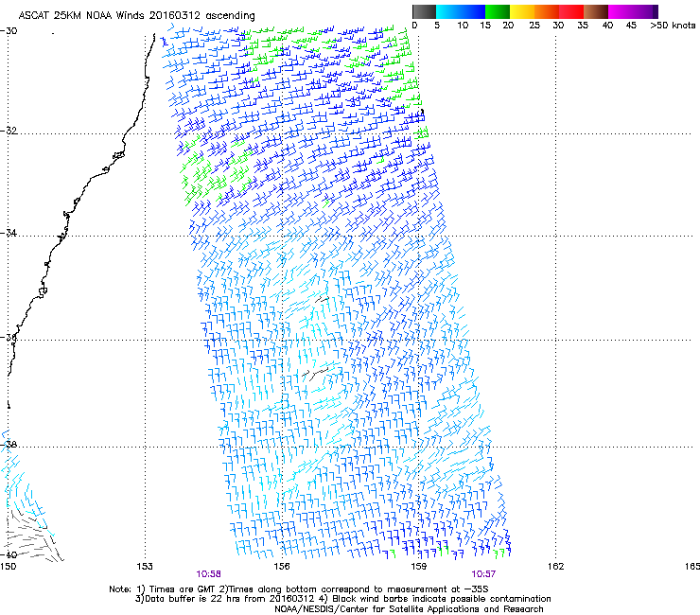The image size is (700, 615).
Task: Click the 'Times are GMT' note line
Action: 299,589
